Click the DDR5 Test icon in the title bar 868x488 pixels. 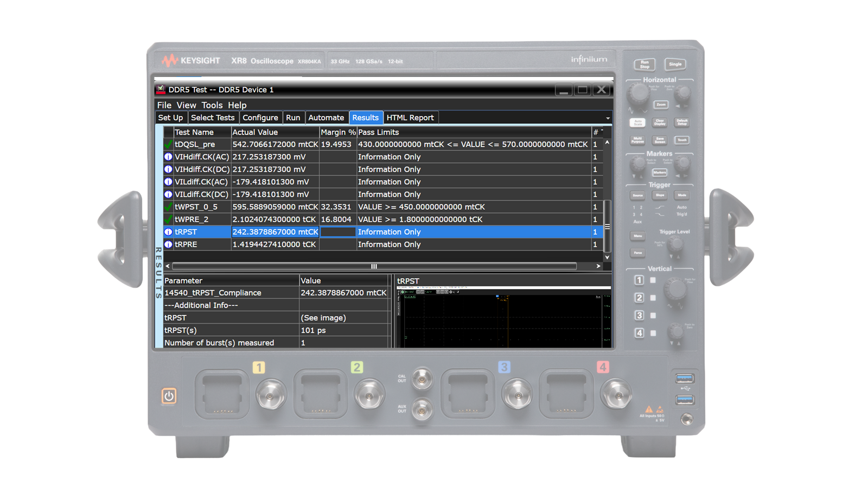(x=161, y=89)
